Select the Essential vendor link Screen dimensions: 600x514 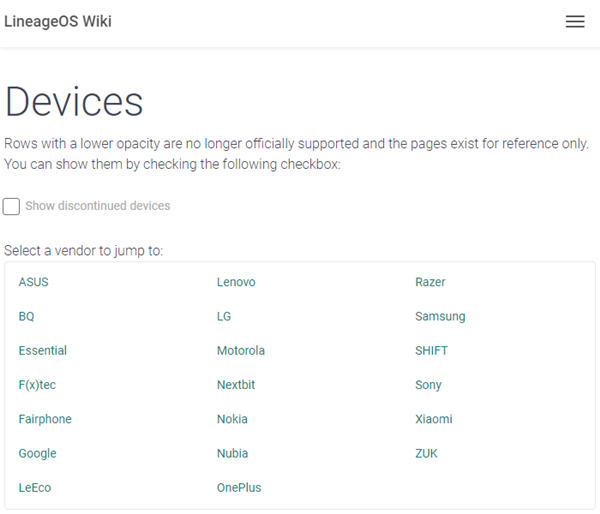(43, 351)
